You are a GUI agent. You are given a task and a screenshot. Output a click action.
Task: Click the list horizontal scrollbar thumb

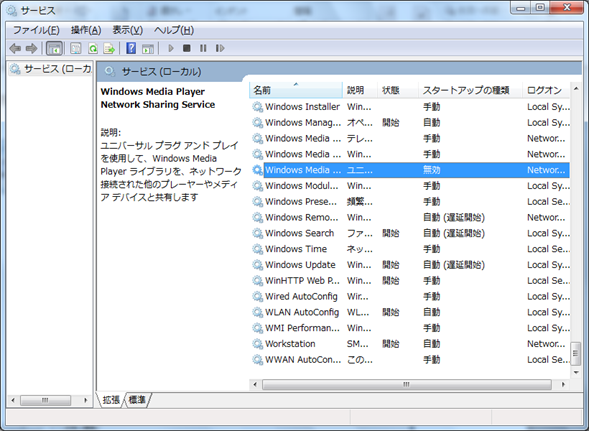pyautogui.click(x=406, y=384)
